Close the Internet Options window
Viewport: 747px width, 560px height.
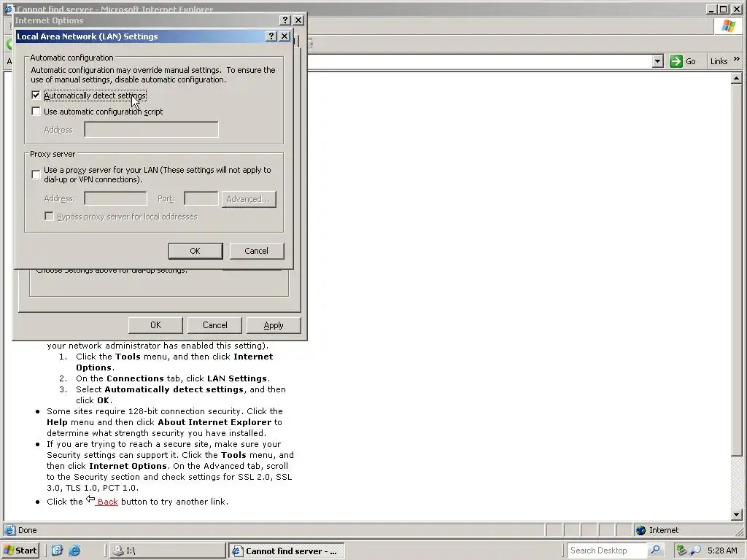coord(298,20)
